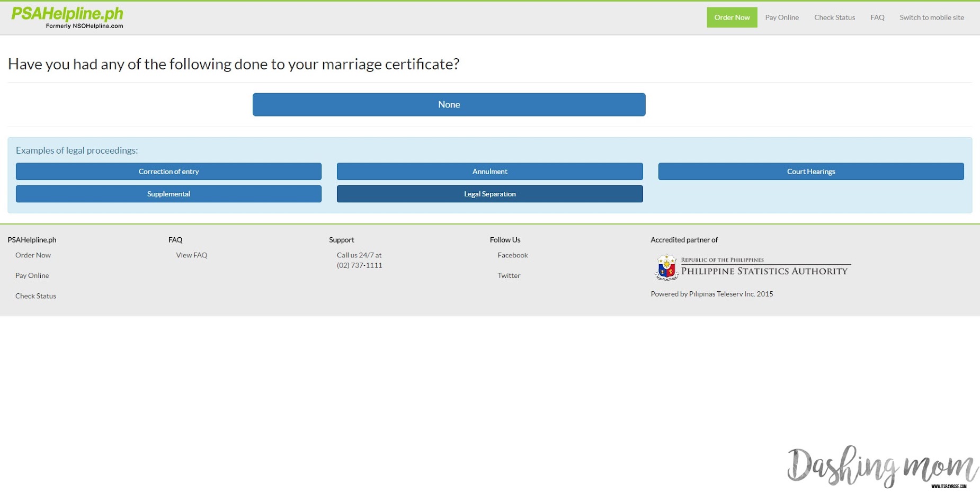Click 'Examples of legal proceedings:' label
The width and height of the screenshot is (980, 502).
77,150
